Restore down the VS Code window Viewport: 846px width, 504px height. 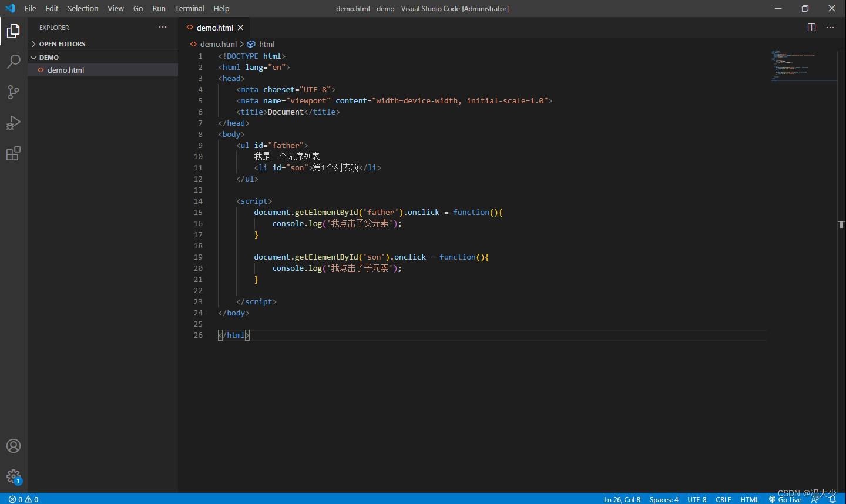(805, 8)
